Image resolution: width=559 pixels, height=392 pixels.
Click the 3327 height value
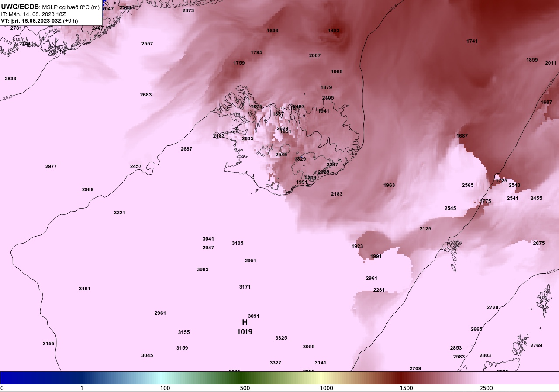[x=276, y=363]
